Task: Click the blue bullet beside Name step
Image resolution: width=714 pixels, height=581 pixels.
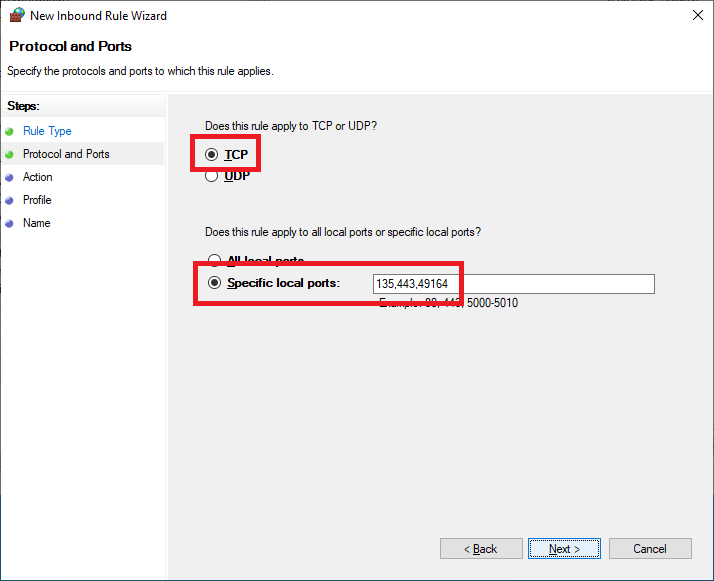Action: [10, 223]
